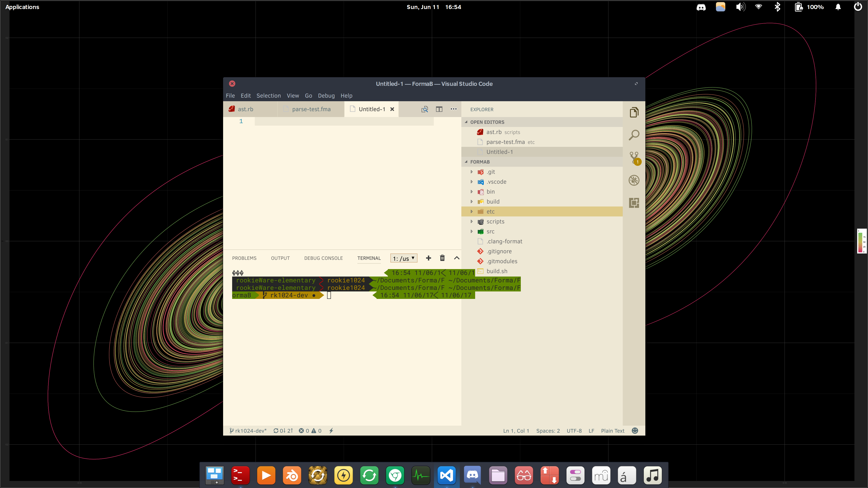The height and width of the screenshot is (488, 868).
Task: Open the Search view in the activity bar
Action: point(634,135)
